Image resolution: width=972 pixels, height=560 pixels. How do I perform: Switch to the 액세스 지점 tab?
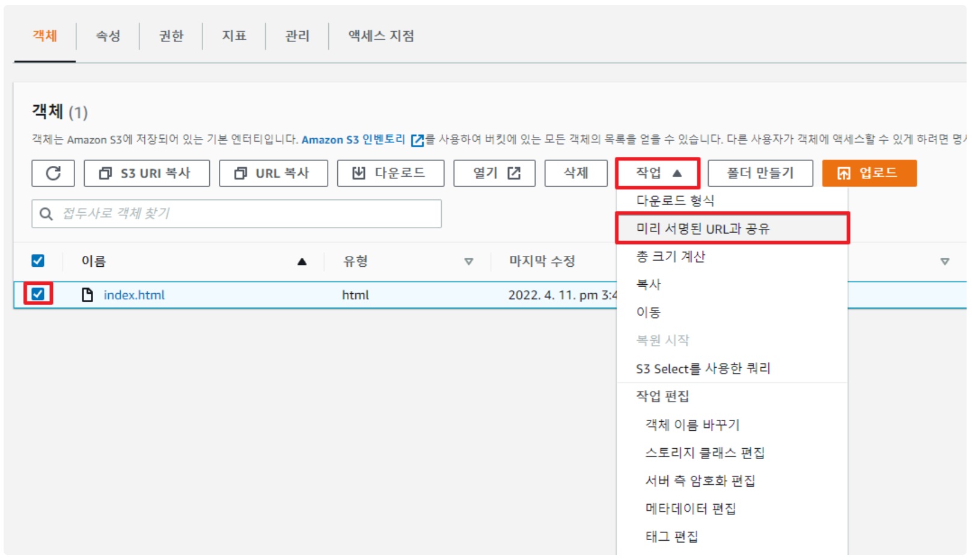381,36
